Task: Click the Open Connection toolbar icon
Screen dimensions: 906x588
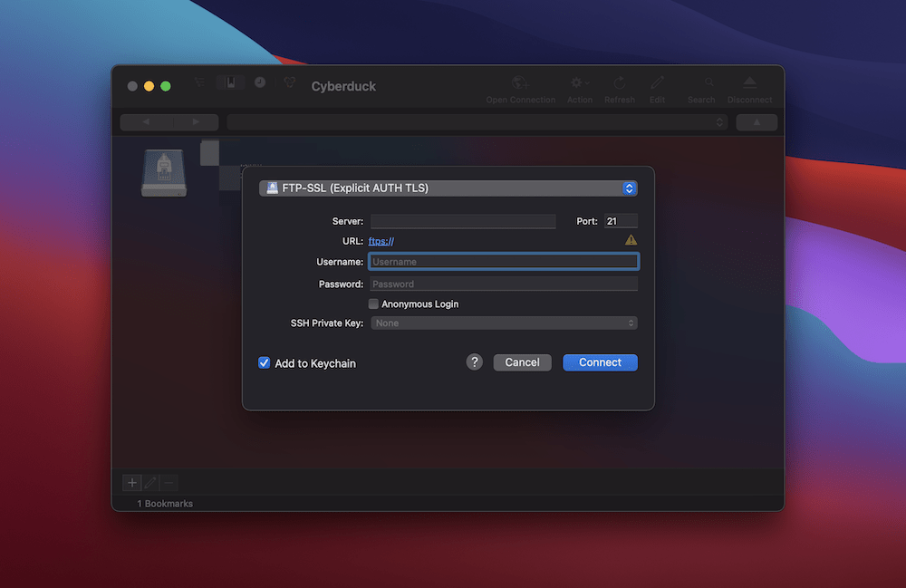Action: [520, 83]
